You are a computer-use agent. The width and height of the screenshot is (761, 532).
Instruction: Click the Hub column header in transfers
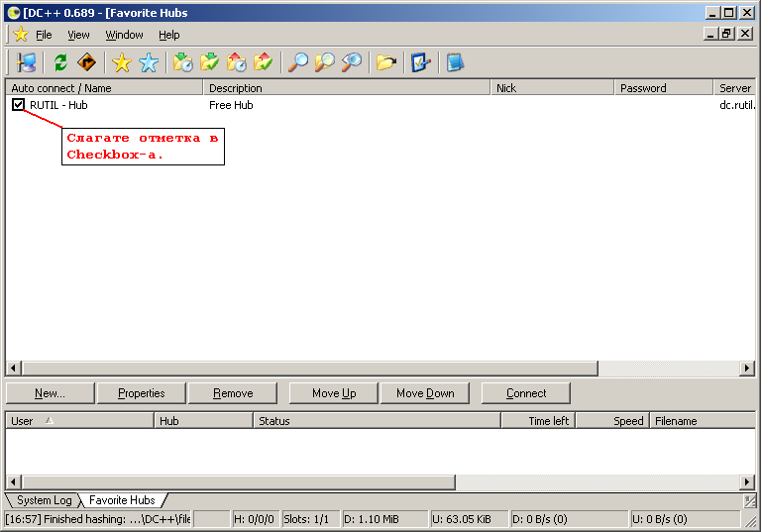(x=204, y=421)
